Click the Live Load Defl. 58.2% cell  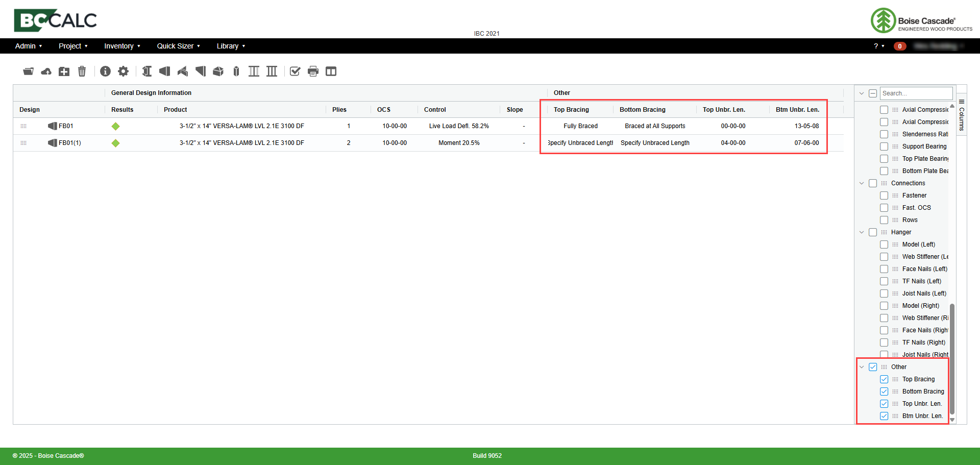pyautogui.click(x=459, y=126)
